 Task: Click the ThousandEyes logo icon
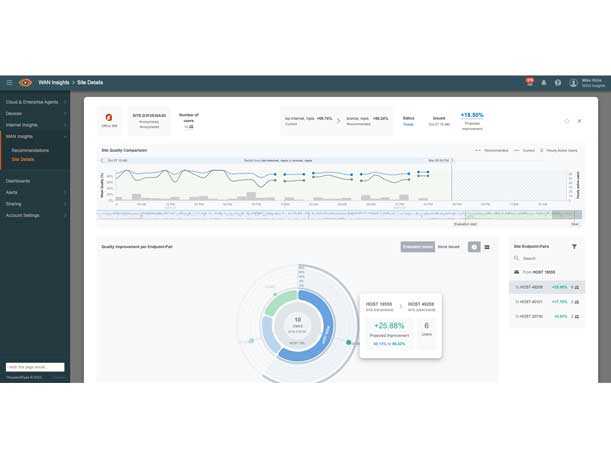pos(25,83)
